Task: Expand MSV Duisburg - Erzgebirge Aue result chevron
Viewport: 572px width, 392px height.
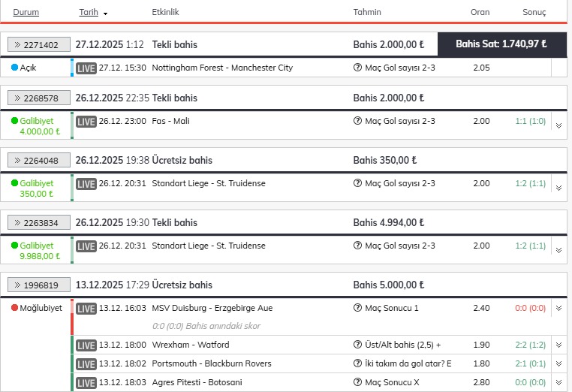Action: tap(559, 308)
